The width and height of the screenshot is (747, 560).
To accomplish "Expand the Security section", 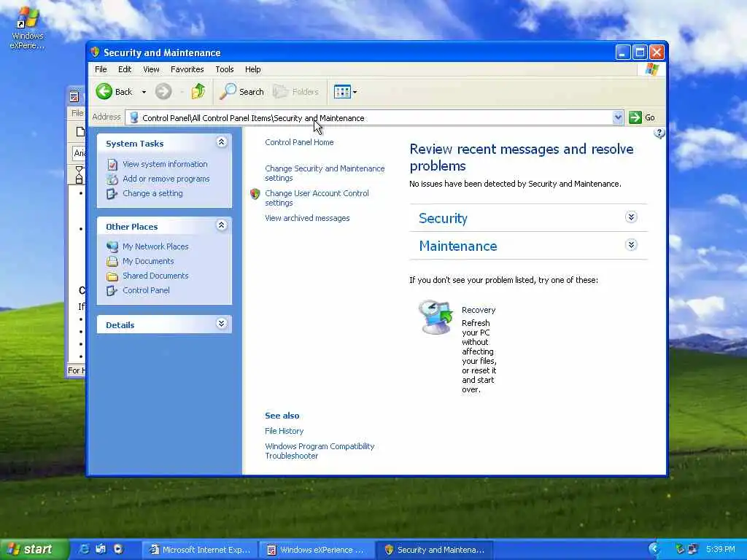I will click(631, 217).
